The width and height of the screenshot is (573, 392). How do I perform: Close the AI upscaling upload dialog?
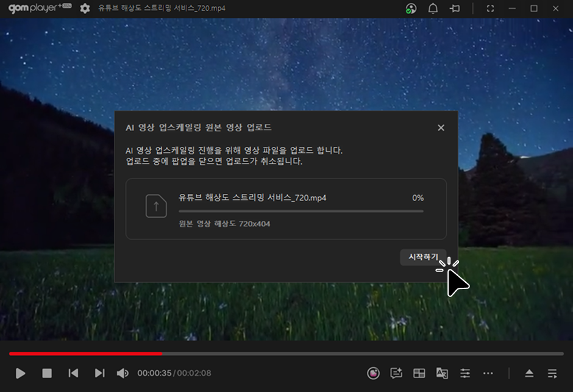click(x=441, y=127)
